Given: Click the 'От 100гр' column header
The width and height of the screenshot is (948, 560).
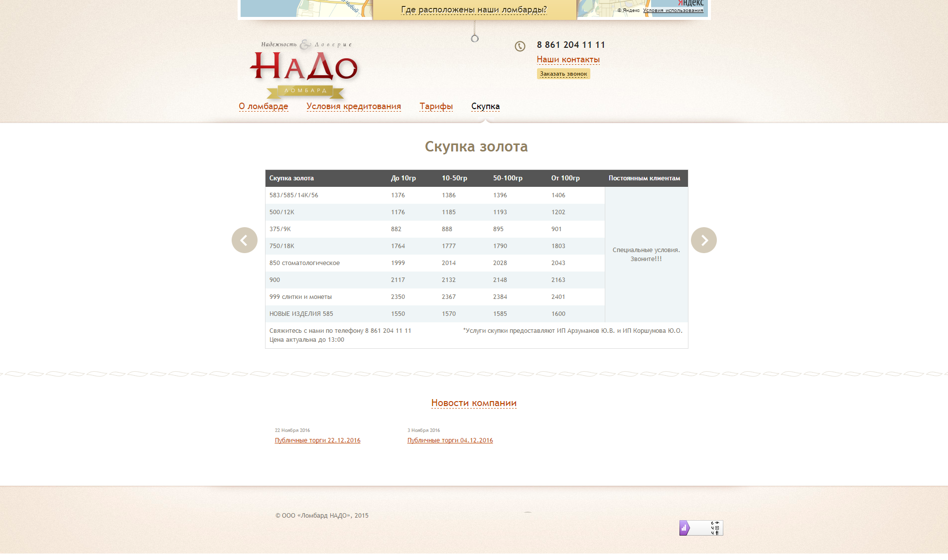Looking at the screenshot, I should 565,178.
